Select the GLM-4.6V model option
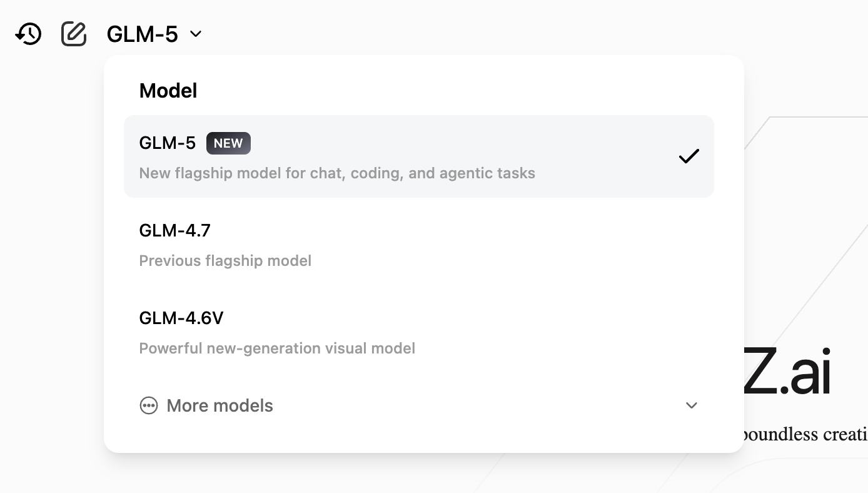The image size is (868, 493). coord(181,318)
